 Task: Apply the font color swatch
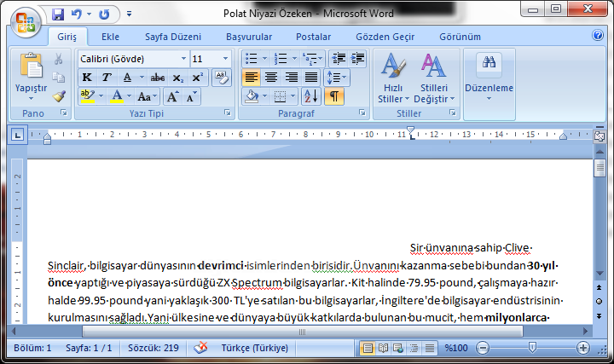[117, 96]
